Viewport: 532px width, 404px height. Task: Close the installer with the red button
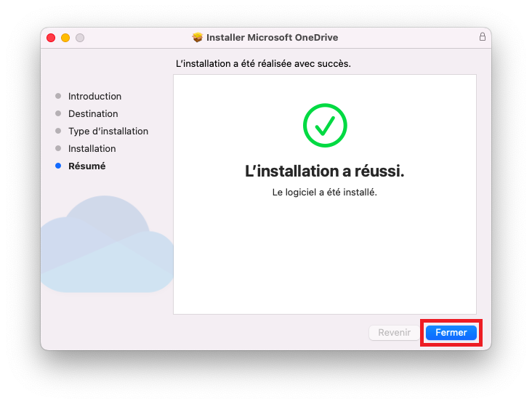coord(51,38)
